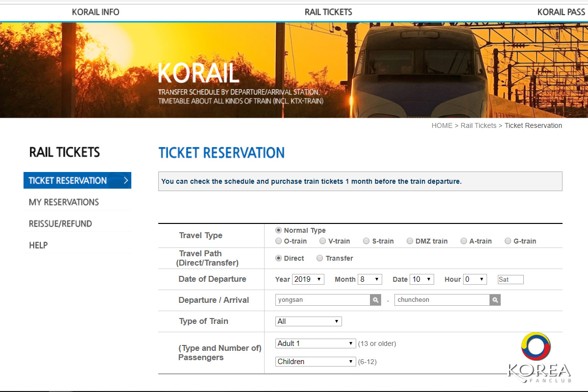Viewport: 588px width, 392px height.
Task: Expand the Month dropdown
Action: click(370, 279)
